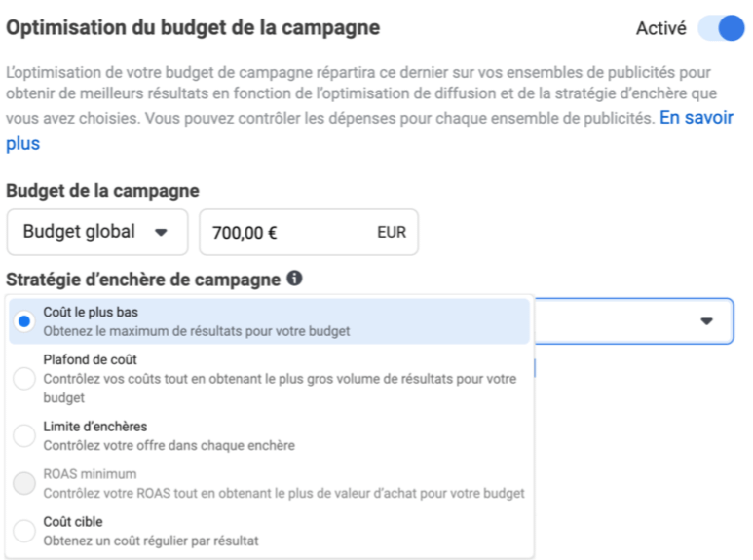The height and width of the screenshot is (560, 753).
Task: Click the Stratégie d'enchère de campagne heading
Action: point(142,280)
